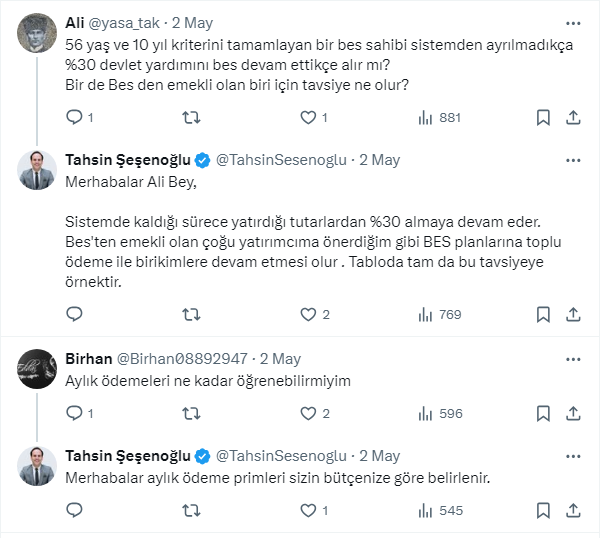The image size is (606, 538).
Task: Open more options on Tahsin's first reply
Action: pos(573,159)
